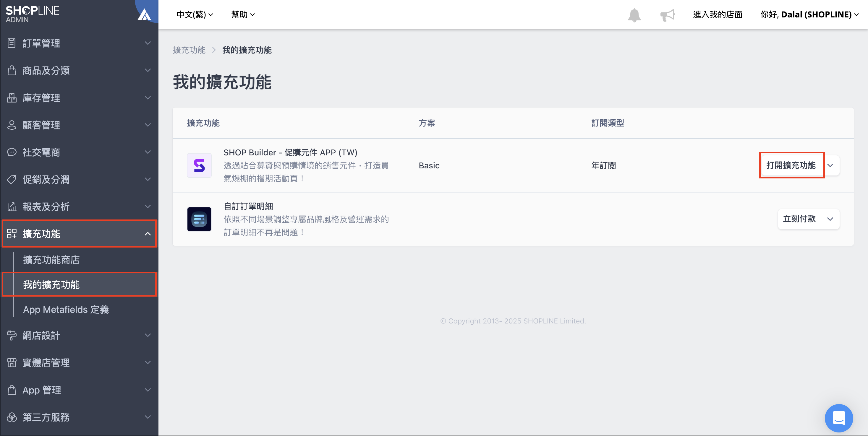Collapse the 擴充功能 menu chevron
868x436 pixels.
click(x=148, y=234)
